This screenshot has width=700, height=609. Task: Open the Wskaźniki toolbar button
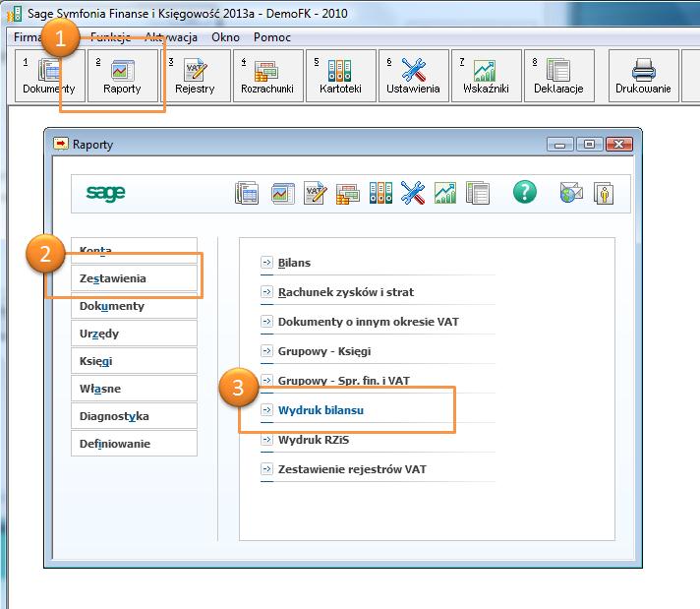[486, 76]
